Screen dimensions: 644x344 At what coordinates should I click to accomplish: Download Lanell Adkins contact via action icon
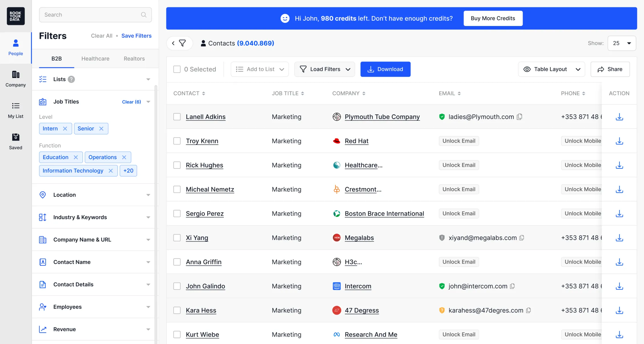pyautogui.click(x=619, y=117)
